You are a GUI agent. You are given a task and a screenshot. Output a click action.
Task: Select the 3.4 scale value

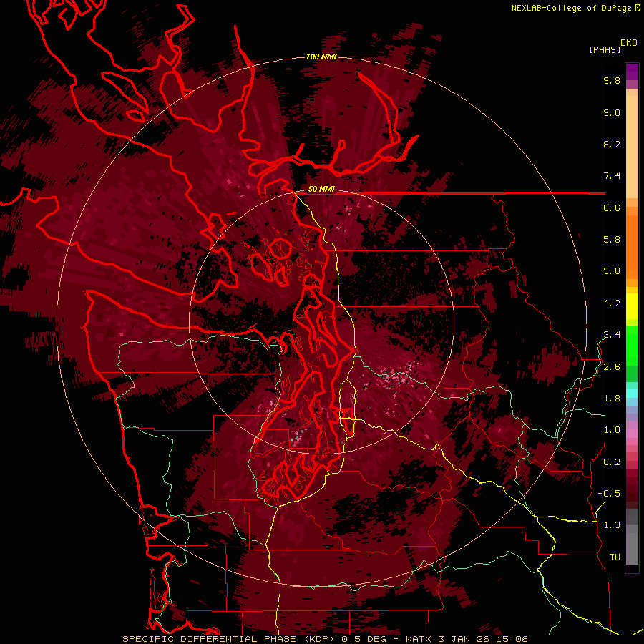[x=612, y=335]
